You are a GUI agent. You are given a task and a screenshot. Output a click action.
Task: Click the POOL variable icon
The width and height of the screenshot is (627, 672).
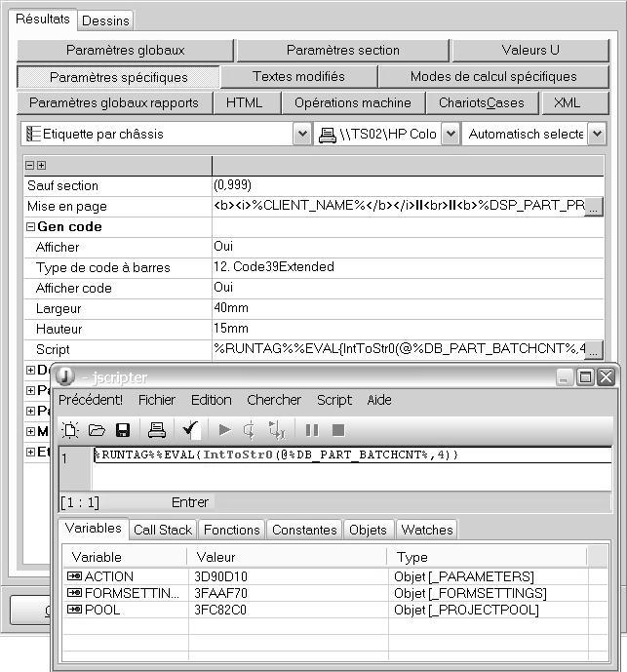pos(74,610)
